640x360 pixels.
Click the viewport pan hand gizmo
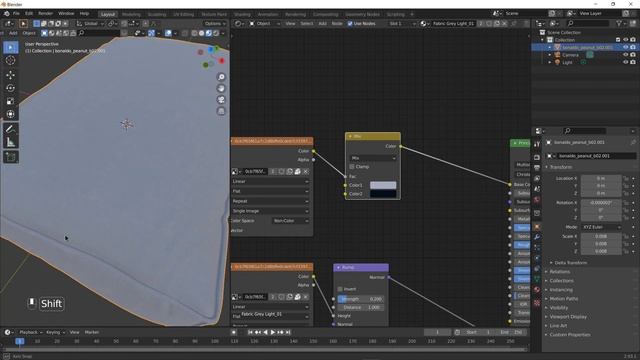(x=221, y=89)
